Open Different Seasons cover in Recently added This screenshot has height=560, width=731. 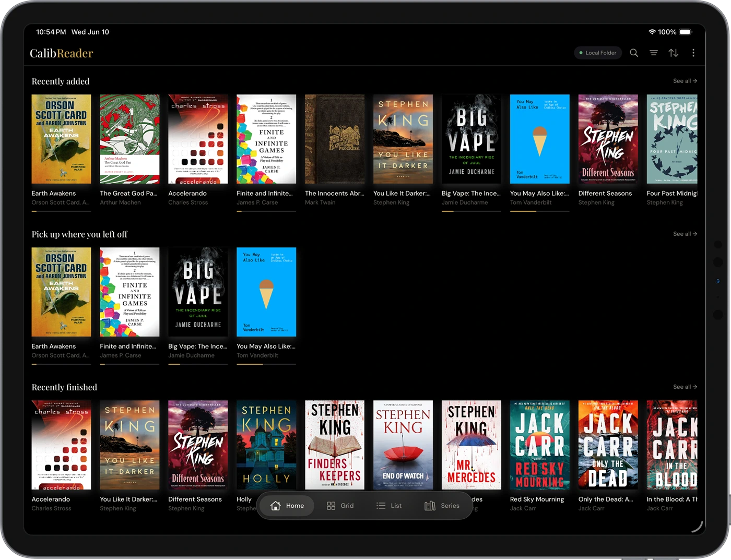click(x=608, y=139)
